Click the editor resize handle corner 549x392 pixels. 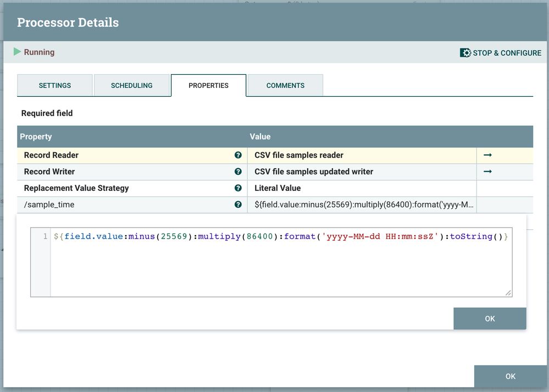coord(508,293)
